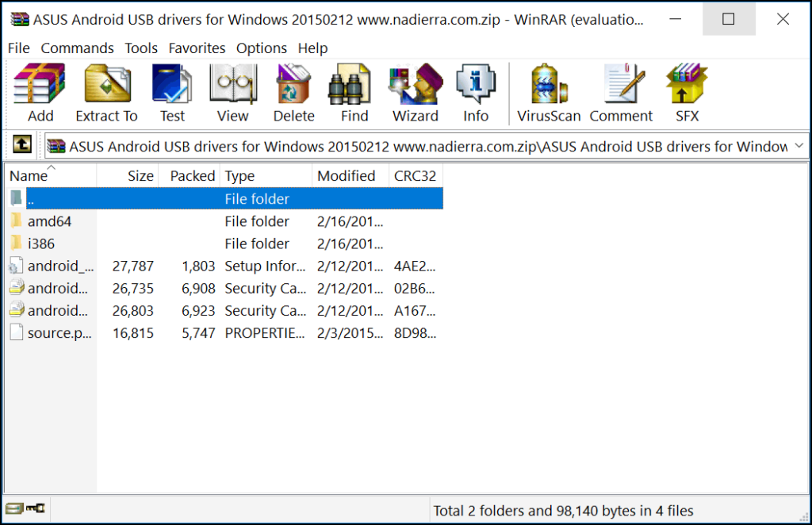812x525 pixels.
Task: Click the drive icon in the status bar
Action: [13, 510]
